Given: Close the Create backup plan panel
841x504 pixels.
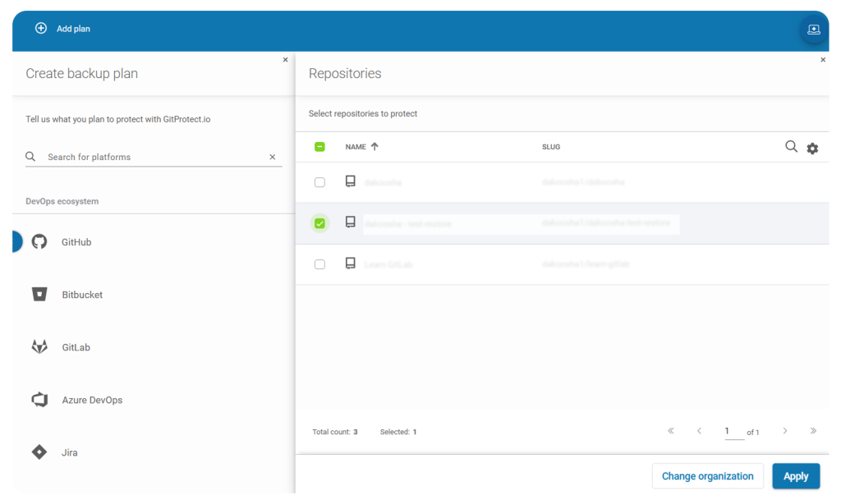Looking at the screenshot, I should point(285,59).
